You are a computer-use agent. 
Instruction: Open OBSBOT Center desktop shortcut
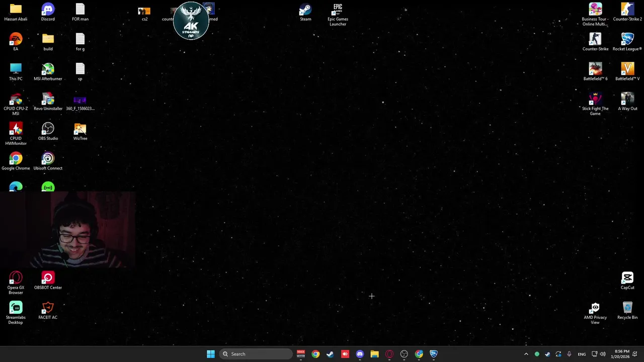[48, 281]
